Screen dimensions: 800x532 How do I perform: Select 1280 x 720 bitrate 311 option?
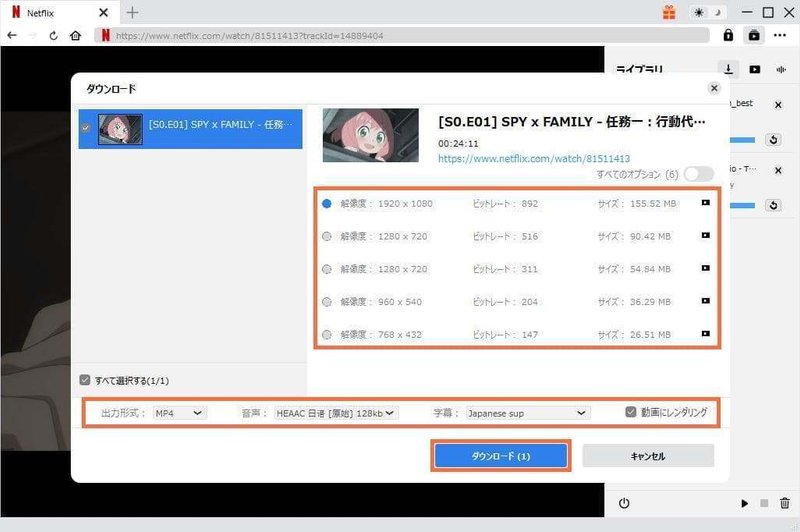(x=327, y=269)
